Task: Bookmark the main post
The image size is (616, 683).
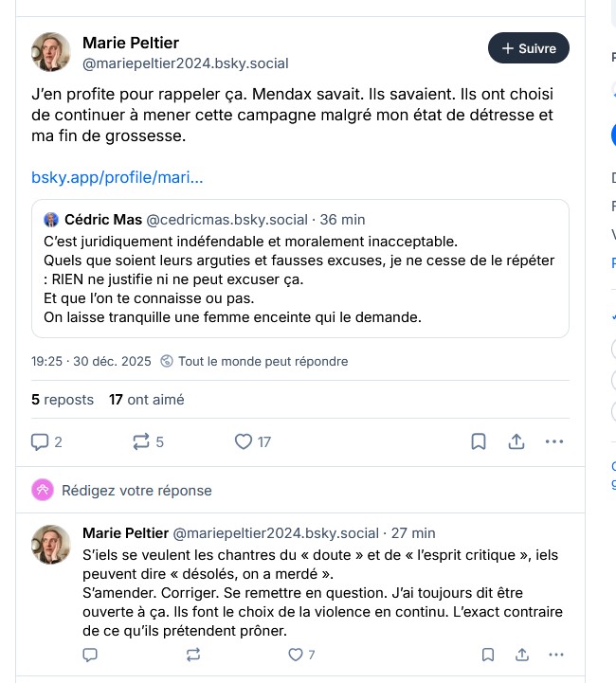Action: point(479,441)
